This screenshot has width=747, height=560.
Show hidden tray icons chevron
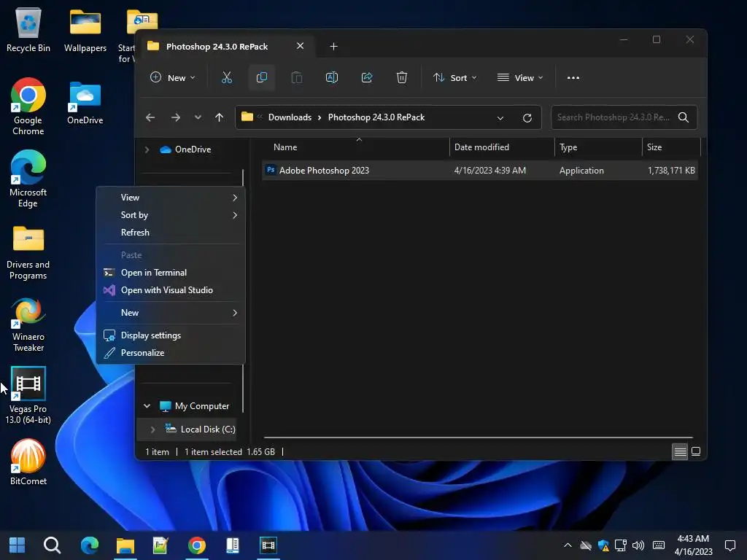coord(568,545)
